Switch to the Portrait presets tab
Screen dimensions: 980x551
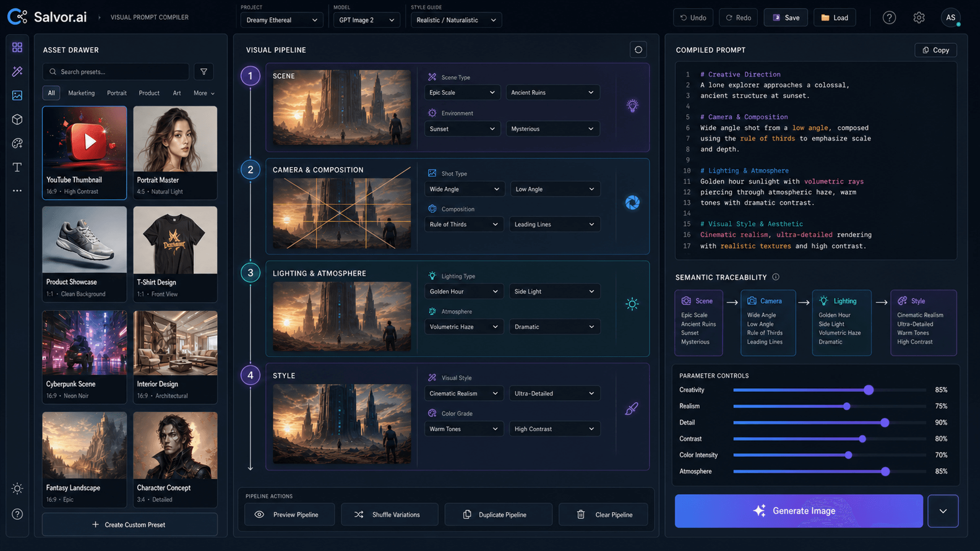[117, 93]
